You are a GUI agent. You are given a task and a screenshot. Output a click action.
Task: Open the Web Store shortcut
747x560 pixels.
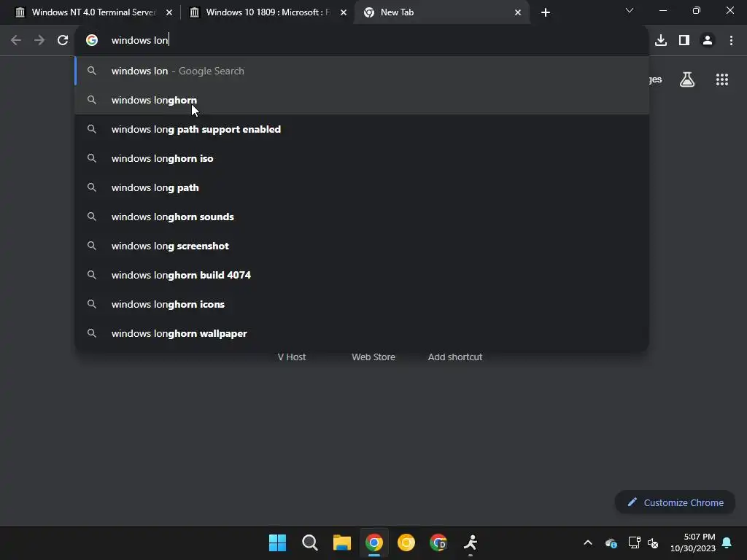(x=373, y=357)
